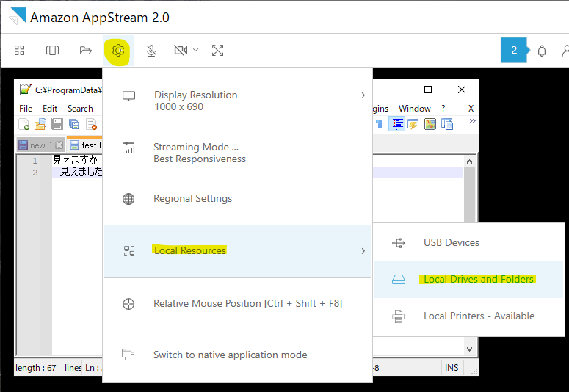Open the Notepad++ Search menu
Viewport: 569px width, 392px height.
(80, 109)
